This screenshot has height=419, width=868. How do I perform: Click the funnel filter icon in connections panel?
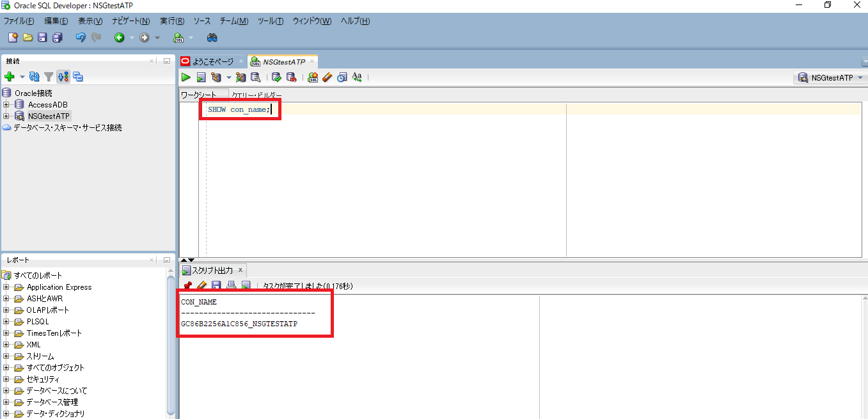49,77
